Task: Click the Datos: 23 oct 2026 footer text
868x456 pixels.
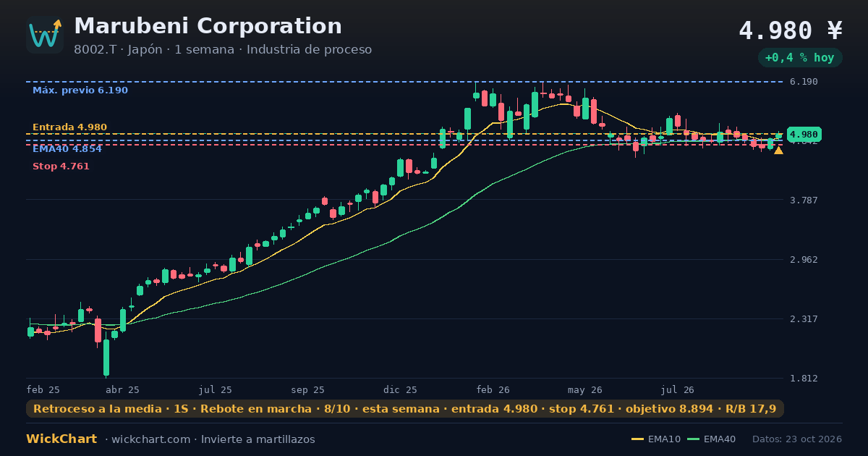Action: tap(797, 439)
